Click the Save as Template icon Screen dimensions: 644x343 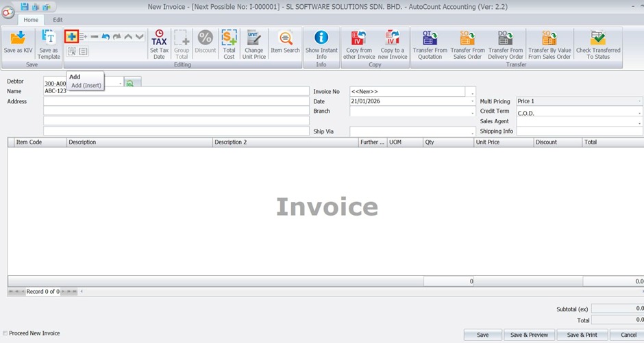pos(49,38)
